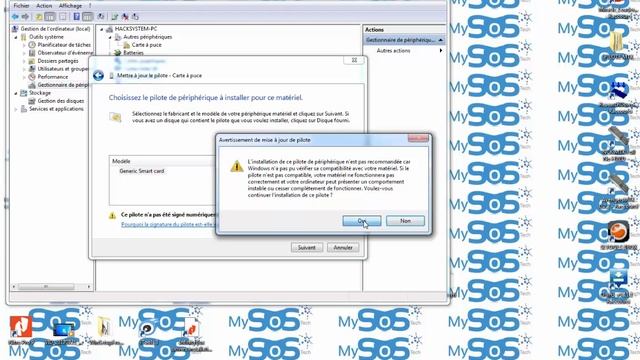Open the blue download-arrow icon on the desktop
Image resolution: width=640 pixels, height=360 pixels.
pyautogui.click(x=618, y=279)
